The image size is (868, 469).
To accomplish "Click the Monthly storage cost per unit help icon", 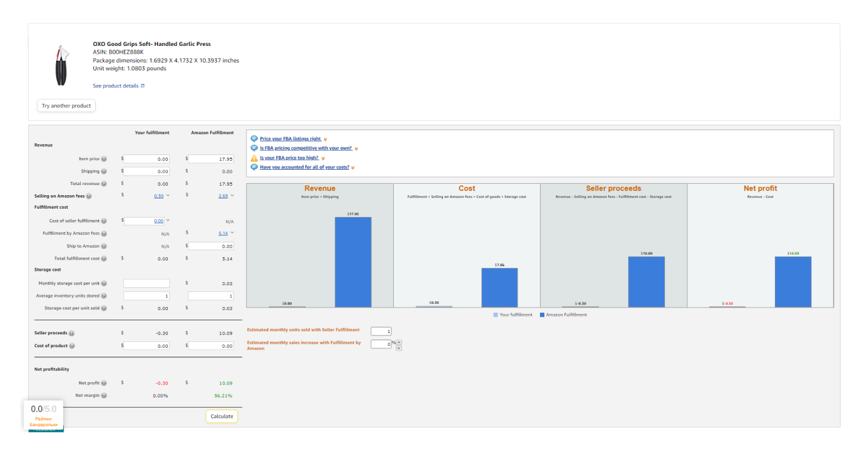I will (x=104, y=283).
